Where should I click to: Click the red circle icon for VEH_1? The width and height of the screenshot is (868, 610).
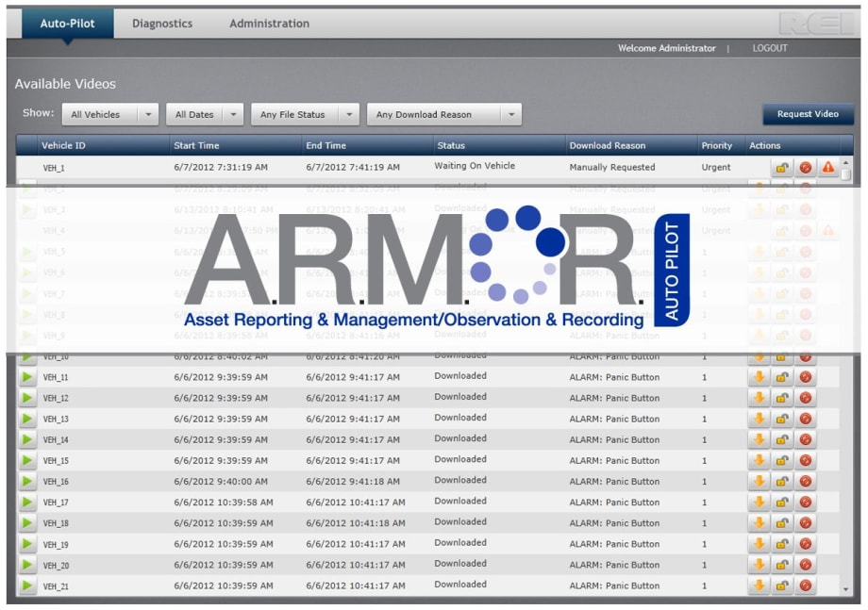coord(806,168)
